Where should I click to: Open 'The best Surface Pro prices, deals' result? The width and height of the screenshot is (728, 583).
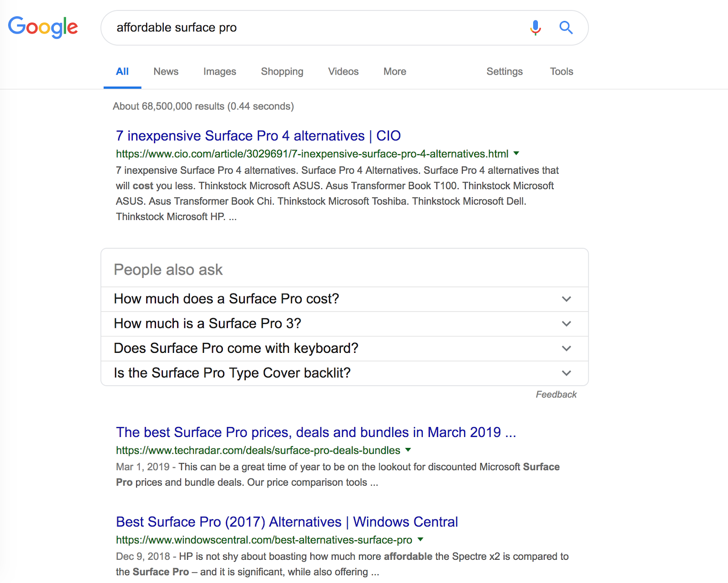316,432
